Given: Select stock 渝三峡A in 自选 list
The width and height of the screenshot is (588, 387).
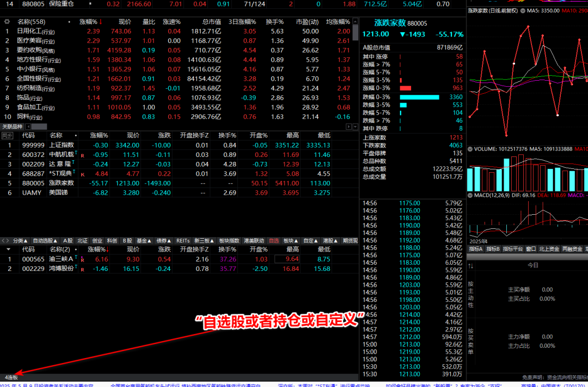Looking at the screenshot, I should (x=179, y=259).
